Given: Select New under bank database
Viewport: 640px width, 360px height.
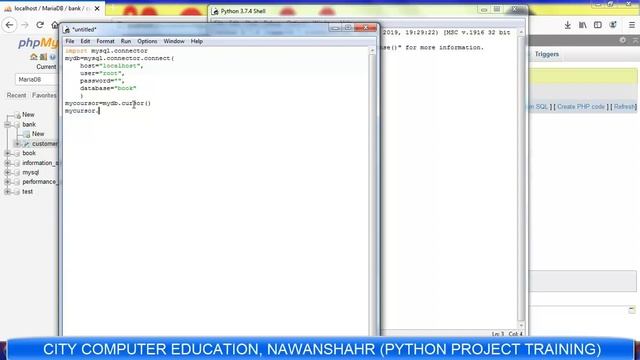Looking at the screenshot, I should tap(38, 134).
